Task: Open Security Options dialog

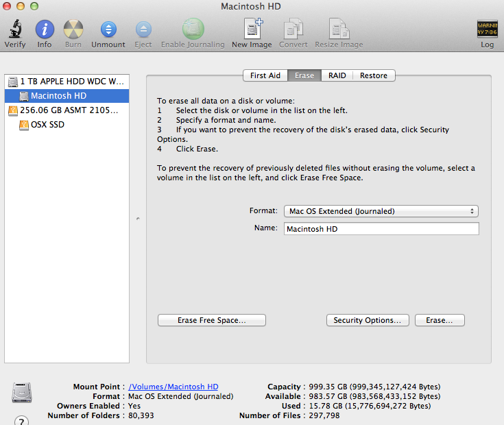Action: 368,320
